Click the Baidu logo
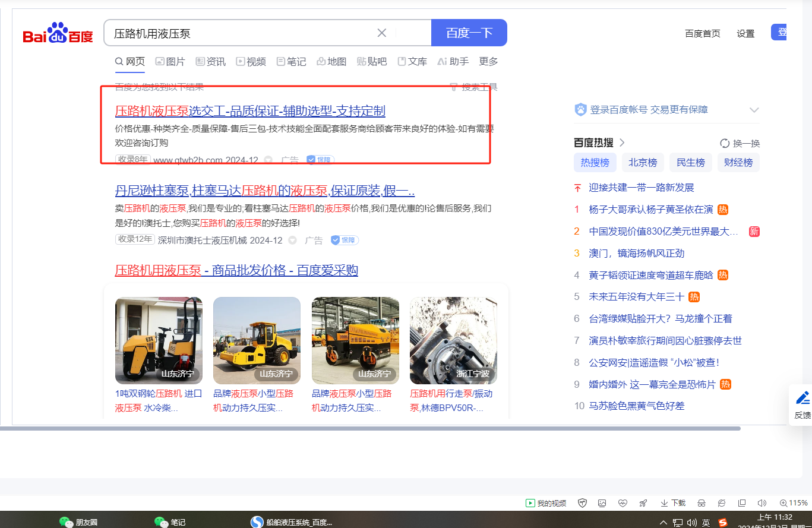The width and height of the screenshot is (812, 528). tap(58, 33)
